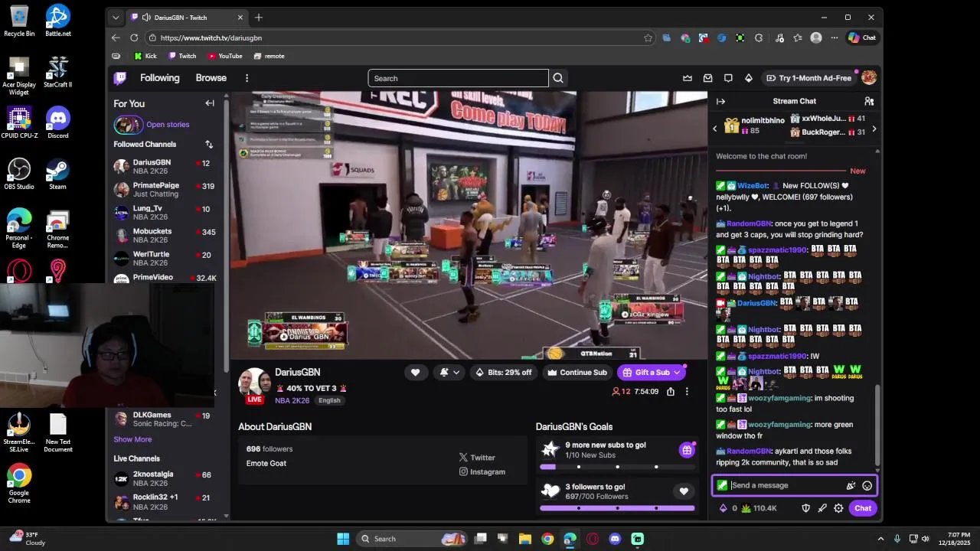Open the chat shield mode icon
The width and height of the screenshot is (980, 551).
click(805, 508)
